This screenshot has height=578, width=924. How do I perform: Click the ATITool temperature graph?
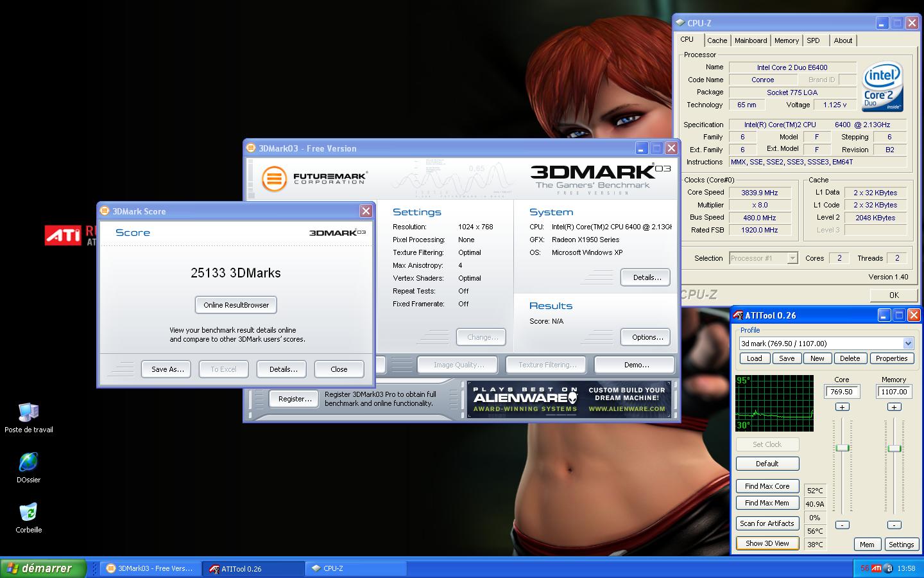click(x=774, y=403)
